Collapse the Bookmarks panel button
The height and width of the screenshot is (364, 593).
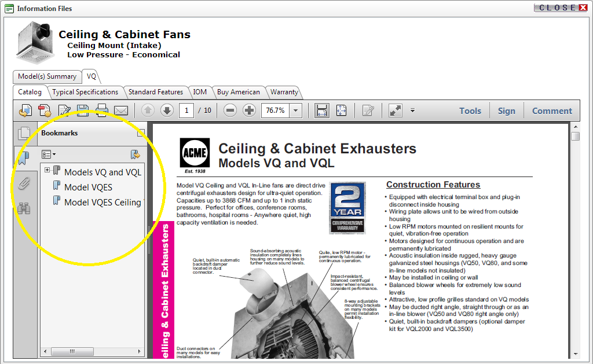[x=141, y=133]
